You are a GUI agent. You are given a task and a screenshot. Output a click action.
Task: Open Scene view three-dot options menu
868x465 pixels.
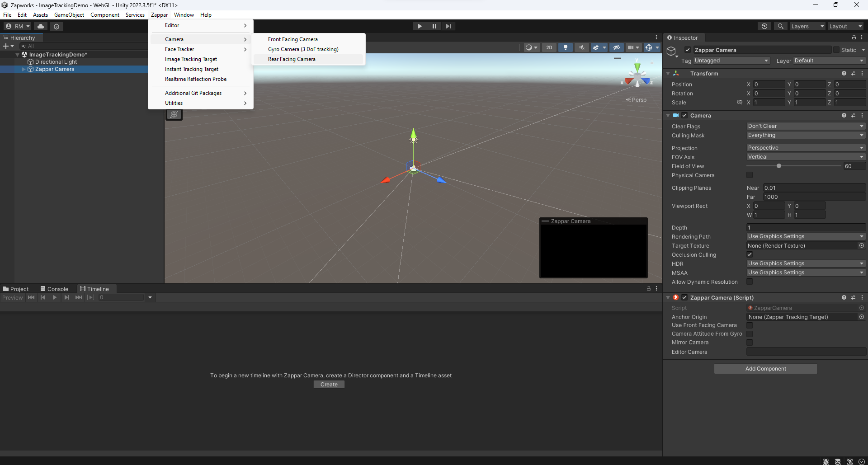[x=656, y=38]
